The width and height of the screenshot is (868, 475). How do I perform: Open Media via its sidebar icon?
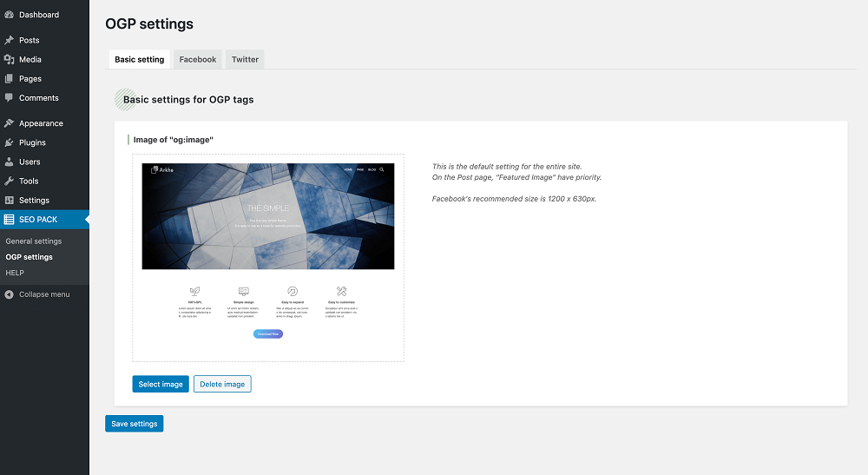(9, 59)
